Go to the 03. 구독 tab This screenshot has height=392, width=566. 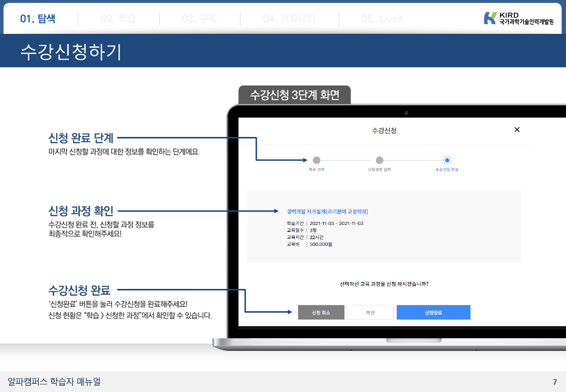tap(199, 19)
